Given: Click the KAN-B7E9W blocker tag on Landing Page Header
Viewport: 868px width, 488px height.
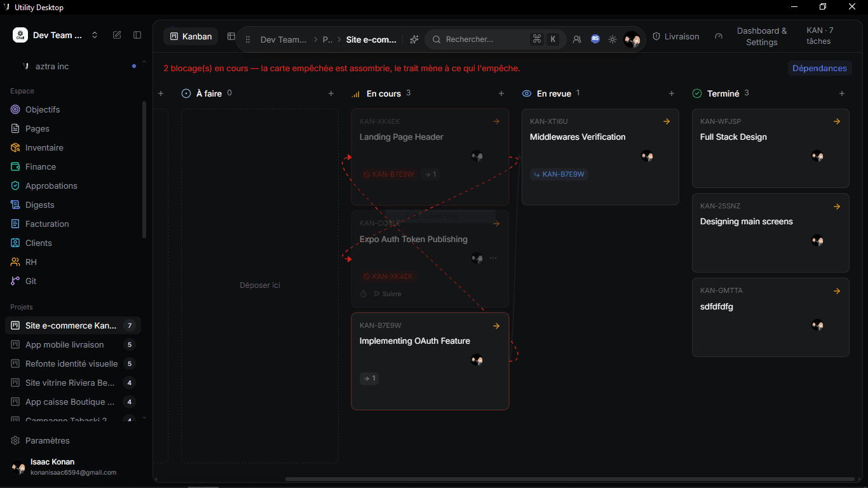Looking at the screenshot, I should (x=388, y=174).
